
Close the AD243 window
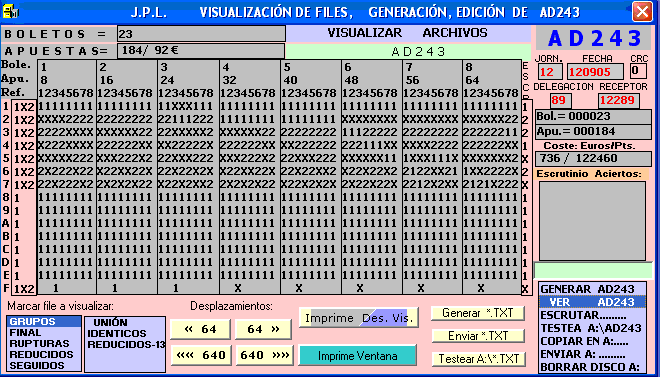tap(642, 12)
